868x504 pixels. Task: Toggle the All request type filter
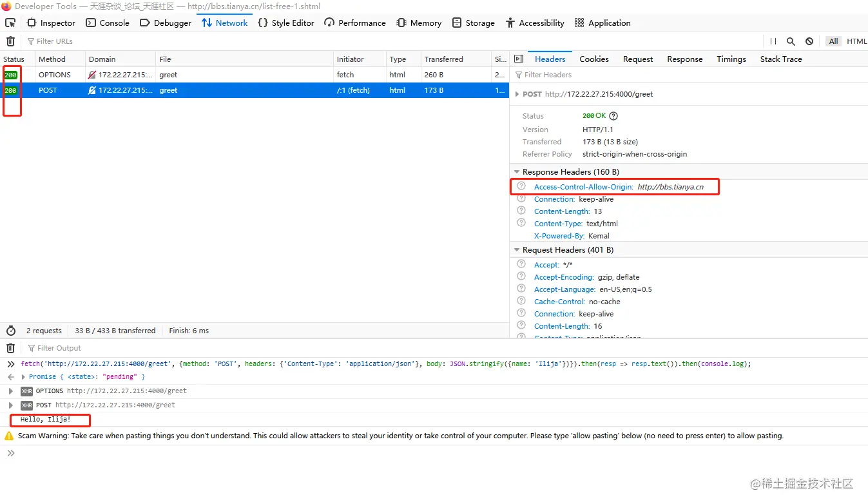click(x=834, y=41)
